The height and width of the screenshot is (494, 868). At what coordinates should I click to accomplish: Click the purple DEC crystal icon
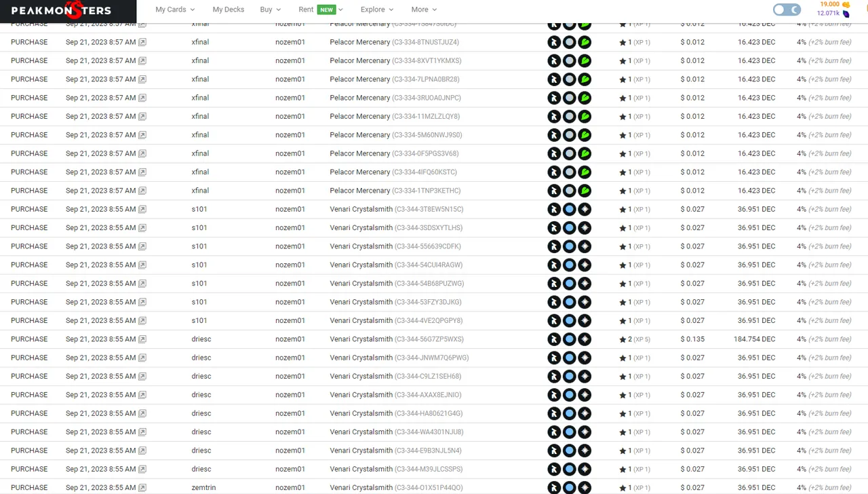[846, 14]
